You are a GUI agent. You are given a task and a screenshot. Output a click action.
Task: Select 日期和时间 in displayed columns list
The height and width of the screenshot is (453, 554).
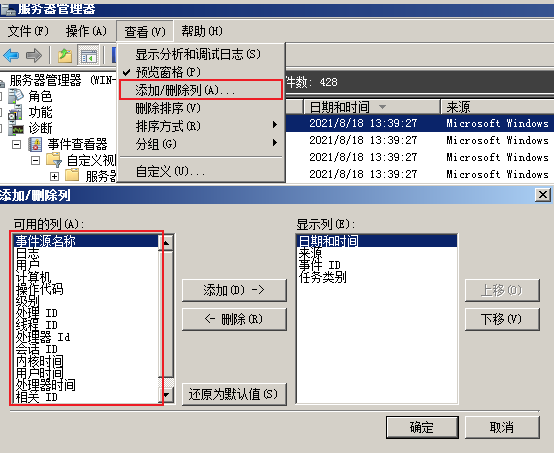pos(377,241)
